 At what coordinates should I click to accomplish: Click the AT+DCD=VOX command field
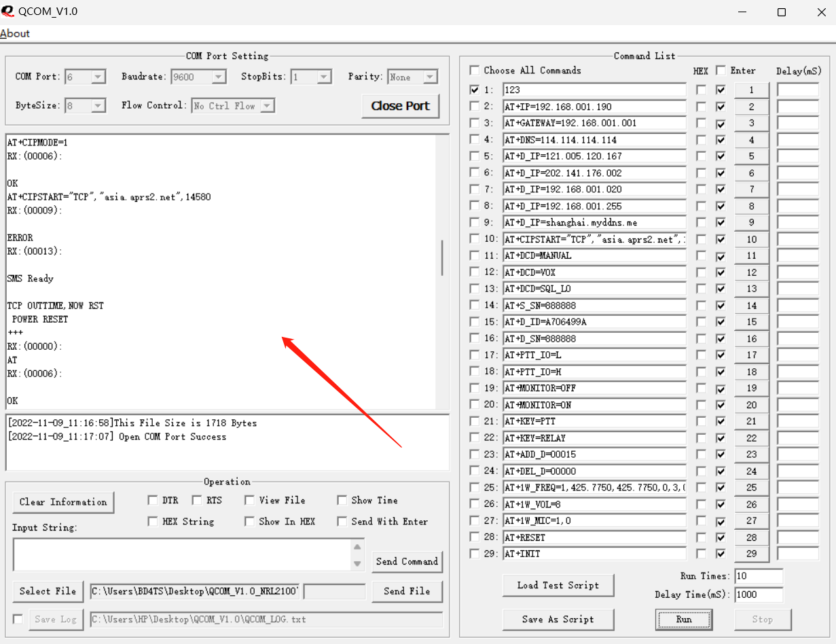594,272
